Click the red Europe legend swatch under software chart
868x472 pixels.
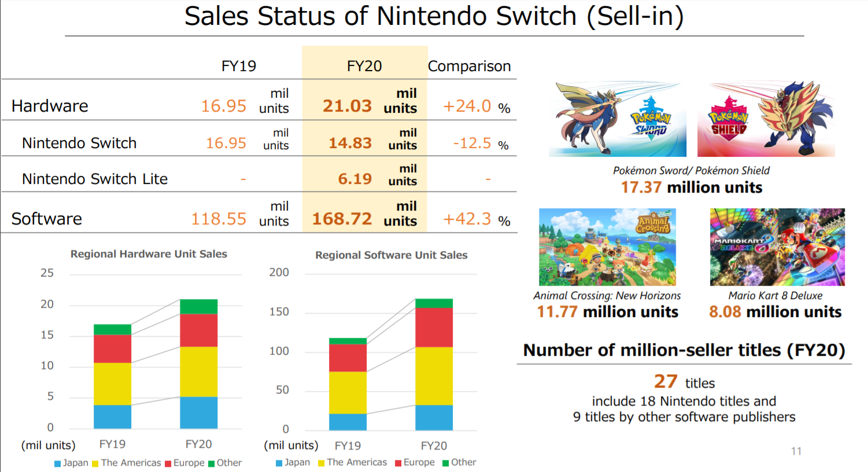click(x=398, y=463)
